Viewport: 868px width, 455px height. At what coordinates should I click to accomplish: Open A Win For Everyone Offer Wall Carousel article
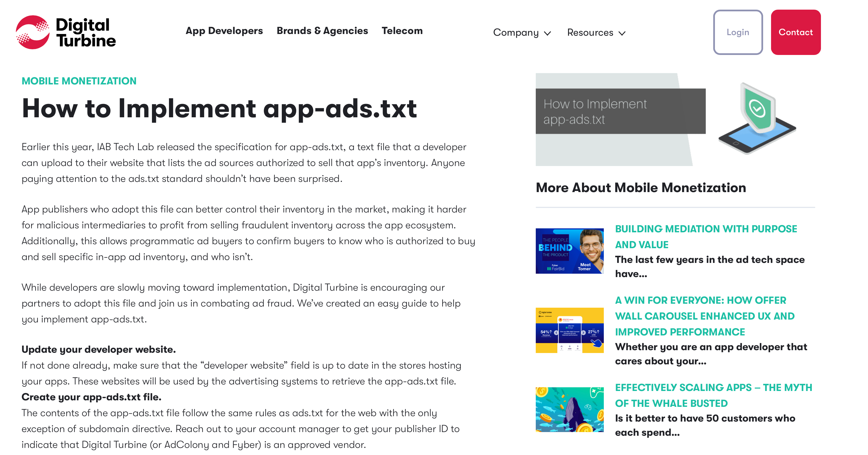pyautogui.click(x=704, y=316)
